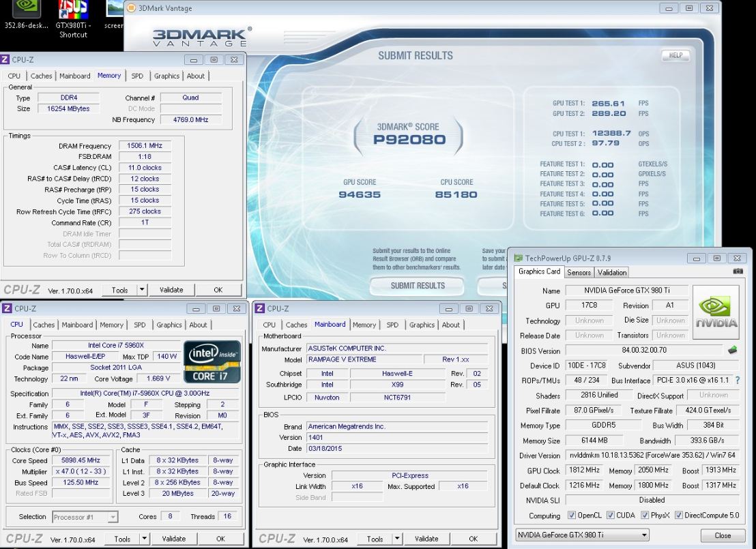The height and width of the screenshot is (549, 756).
Task: Click the manufacturer ASUSTeK COMPUTER INC.
Action: pyautogui.click(x=397, y=348)
